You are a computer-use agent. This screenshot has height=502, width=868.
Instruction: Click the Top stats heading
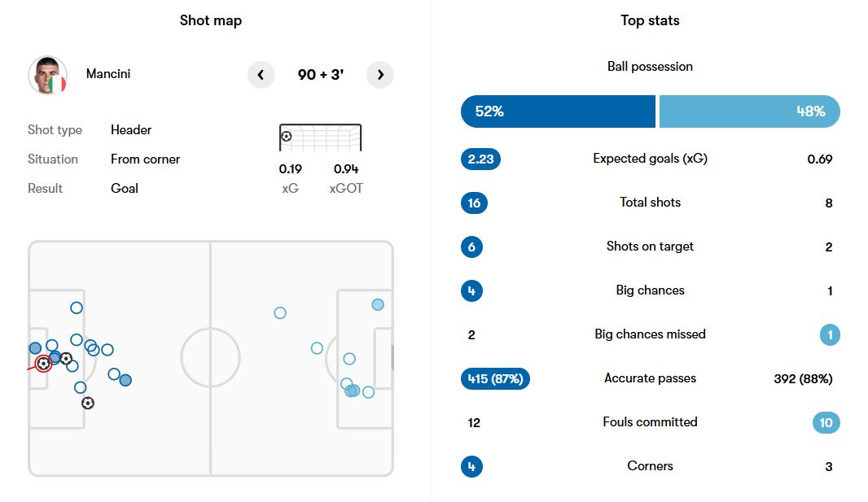650,21
